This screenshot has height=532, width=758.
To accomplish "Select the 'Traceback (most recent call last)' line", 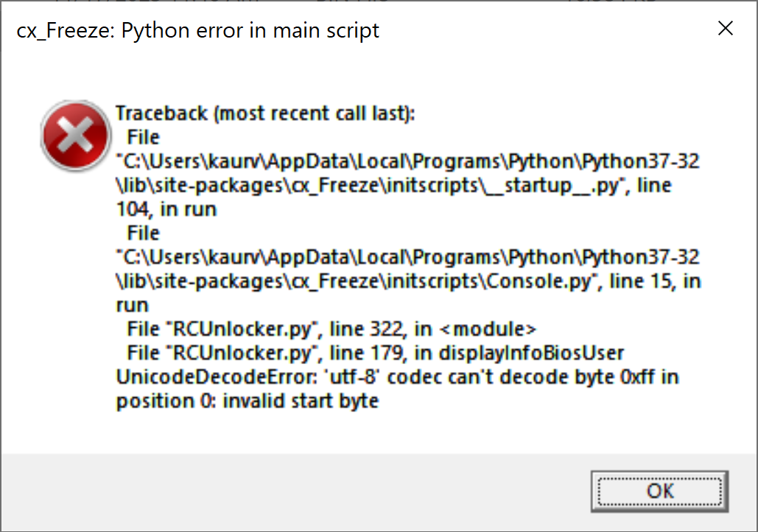I will tap(265, 113).
